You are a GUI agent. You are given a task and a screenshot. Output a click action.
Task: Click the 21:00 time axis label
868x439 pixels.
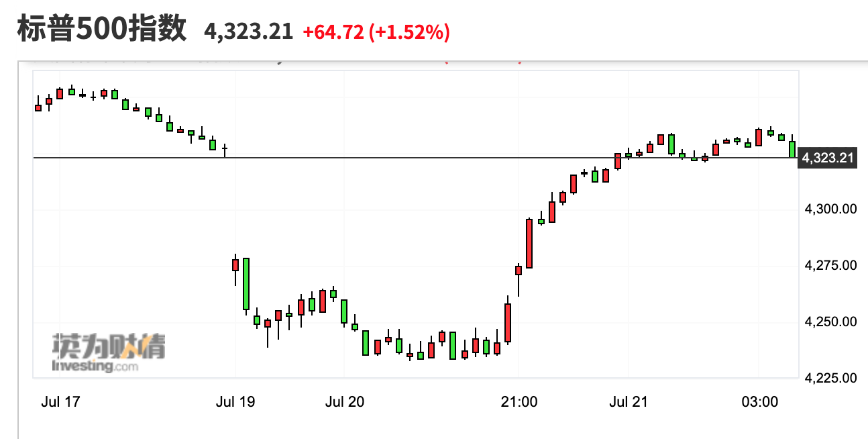[x=519, y=402]
